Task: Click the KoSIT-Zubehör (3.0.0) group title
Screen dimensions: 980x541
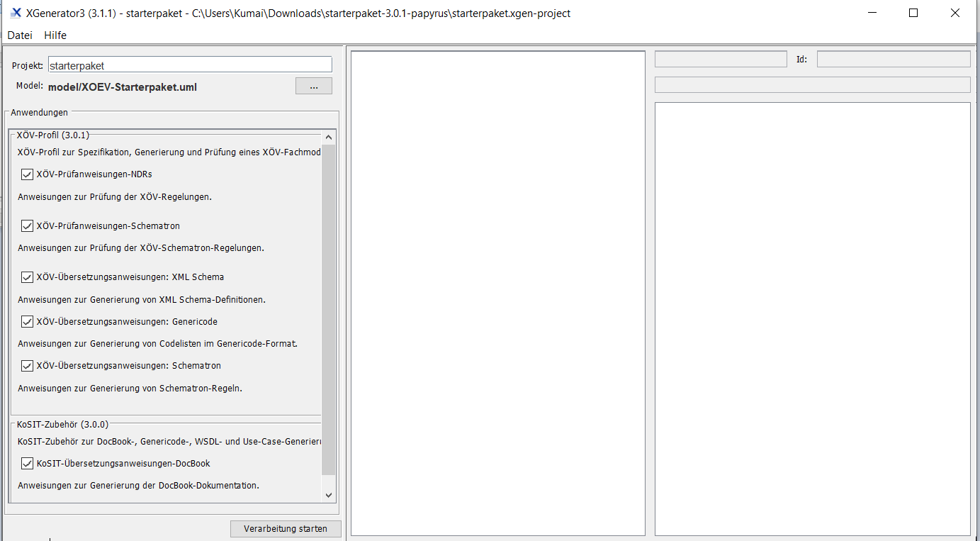Action: pos(62,425)
